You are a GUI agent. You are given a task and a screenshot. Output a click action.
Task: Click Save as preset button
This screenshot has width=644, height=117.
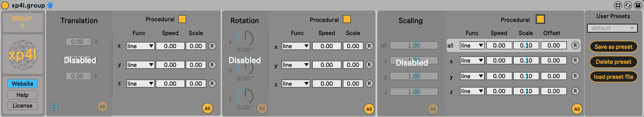pos(614,47)
